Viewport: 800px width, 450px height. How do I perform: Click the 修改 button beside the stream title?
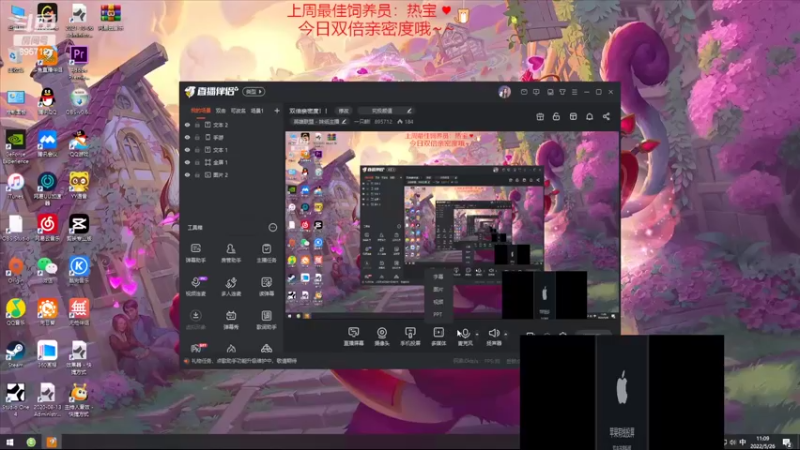point(343,111)
